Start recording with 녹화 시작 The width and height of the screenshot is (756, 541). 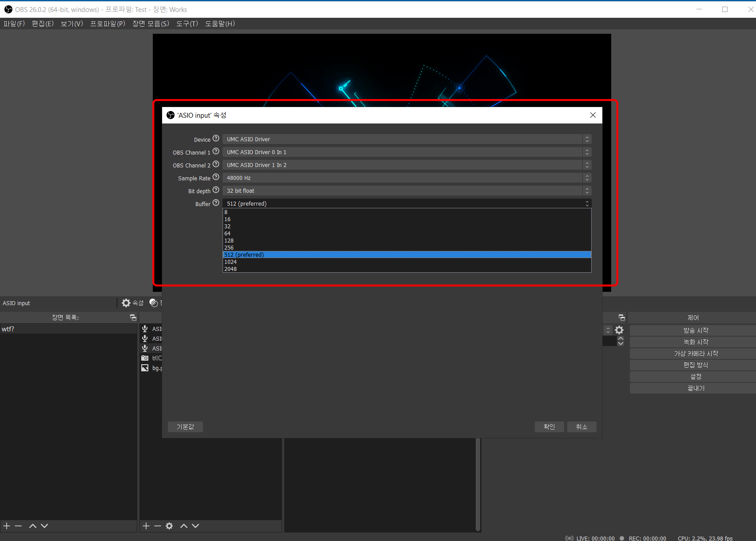(x=693, y=342)
